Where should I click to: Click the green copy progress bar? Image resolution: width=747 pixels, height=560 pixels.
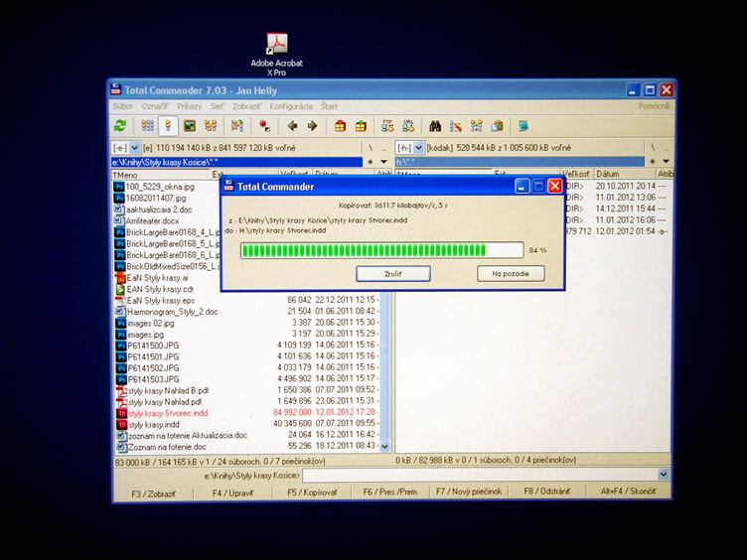point(382,250)
